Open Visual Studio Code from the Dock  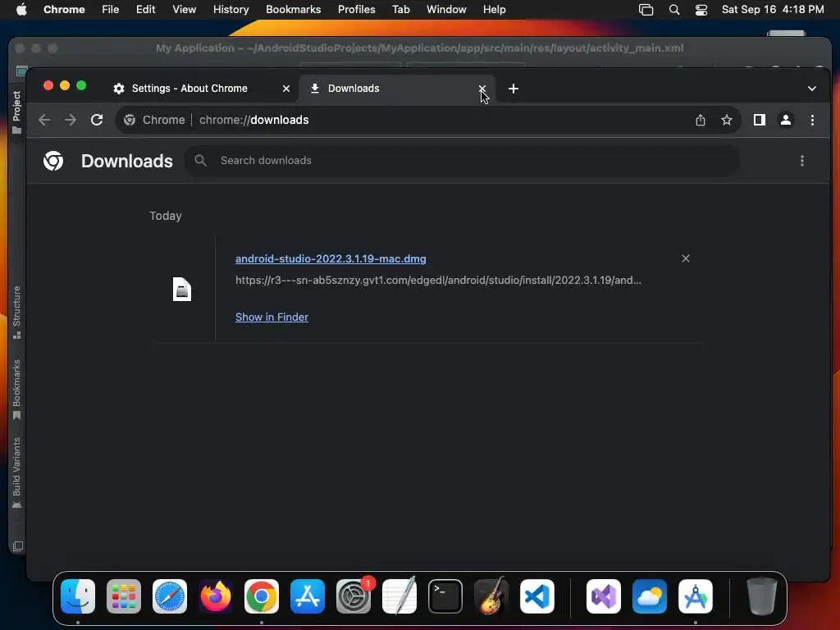537,596
